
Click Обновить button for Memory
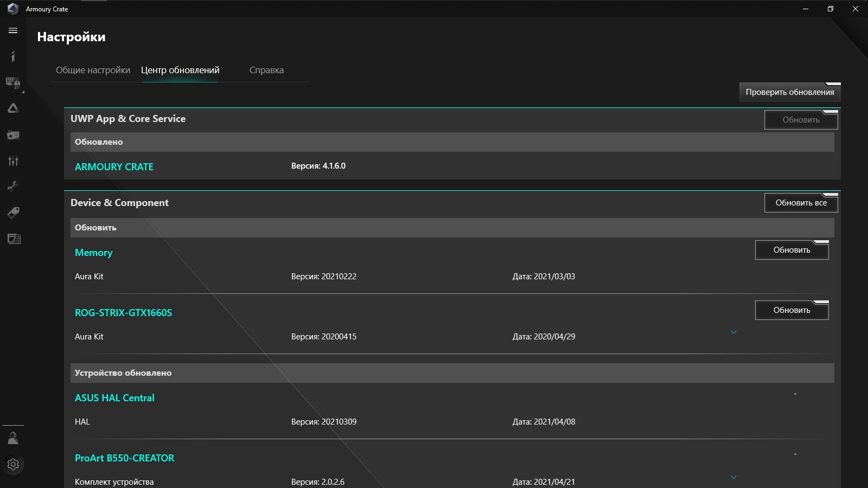point(792,250)
